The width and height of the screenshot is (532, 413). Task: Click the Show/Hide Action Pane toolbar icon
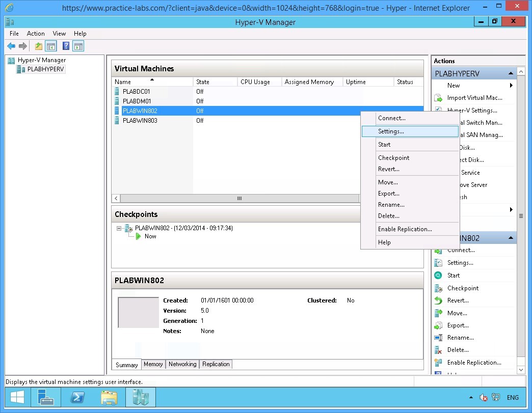pos(78,46)
